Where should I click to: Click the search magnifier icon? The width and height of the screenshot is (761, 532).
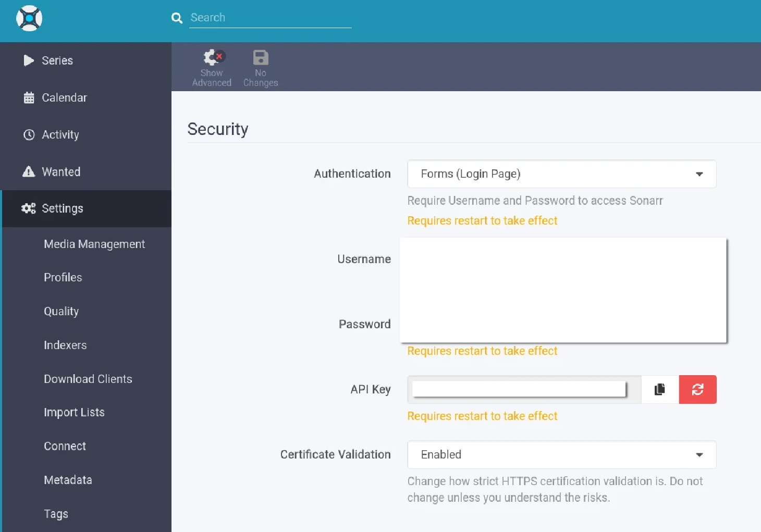[177, 18]
